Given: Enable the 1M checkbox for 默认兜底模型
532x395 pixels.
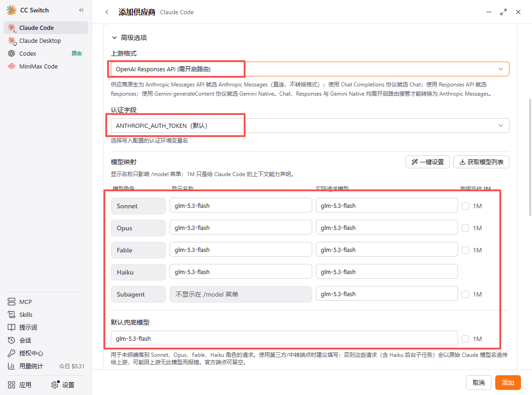Looking at the screenshot, I should (x=465, y=339).
